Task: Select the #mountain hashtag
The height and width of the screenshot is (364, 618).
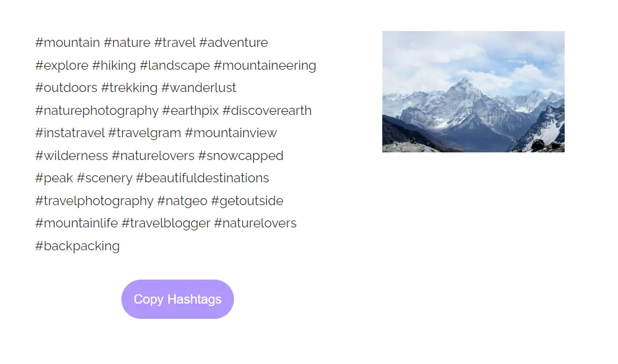Action: (67, 42)
